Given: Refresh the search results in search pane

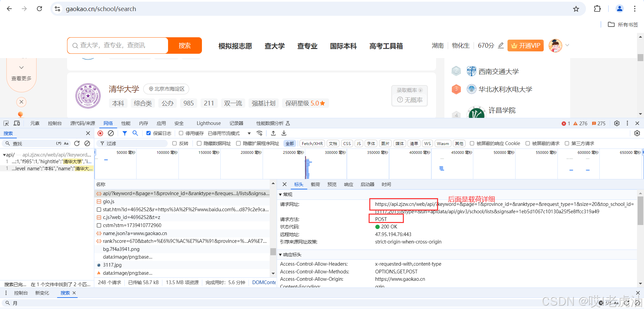Looking at the screenshot, I should click(x=77, y=143).
